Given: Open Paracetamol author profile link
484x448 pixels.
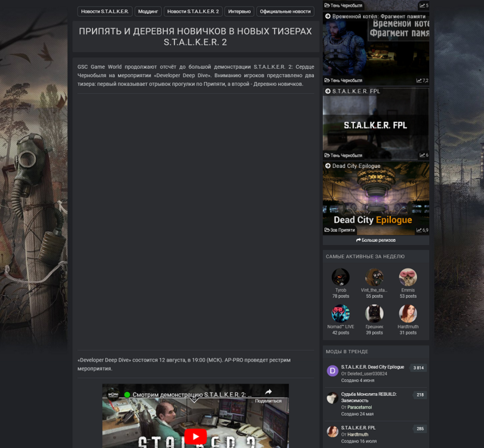Looking at the screenshot, I should pyautogui.click(x=359, y=407).
